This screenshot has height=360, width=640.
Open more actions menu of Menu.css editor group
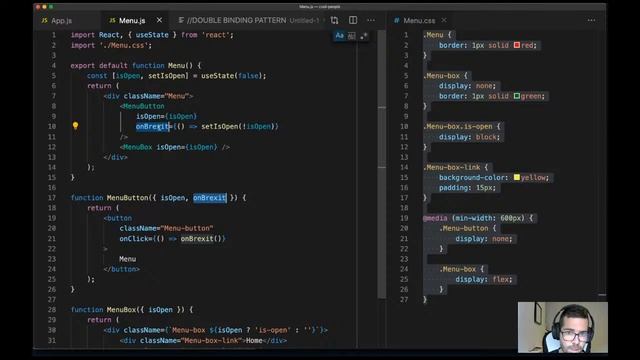pos(591,20)
